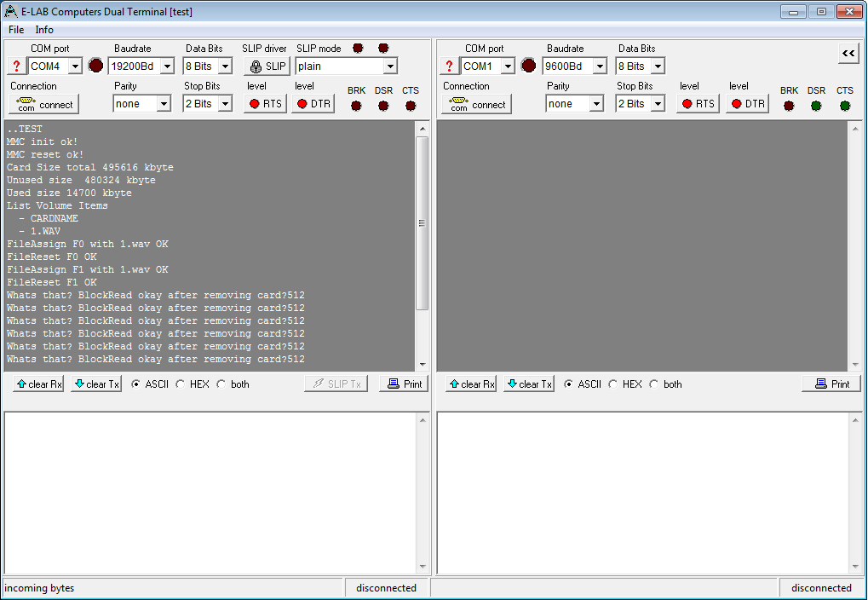868x600 pixels.
Task: Connect the right COM1 terminal
Action: point(477,104)
